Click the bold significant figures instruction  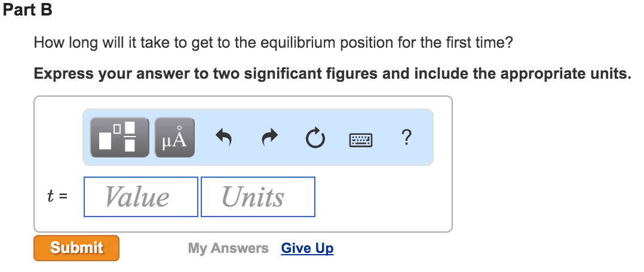point(332,74)
